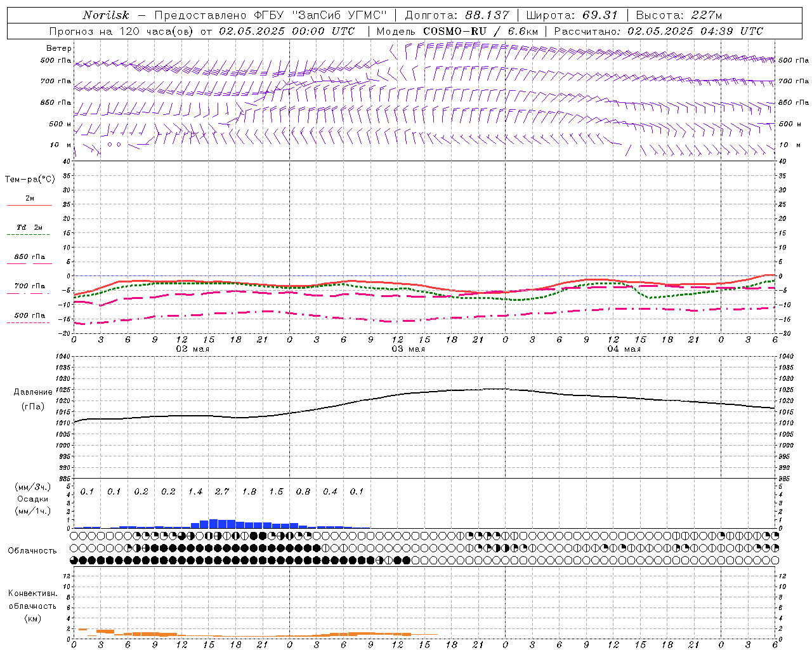Click the '0.4' precipitation value
Viewport: 812px width, 650px height.
click(x=330, y=492)
